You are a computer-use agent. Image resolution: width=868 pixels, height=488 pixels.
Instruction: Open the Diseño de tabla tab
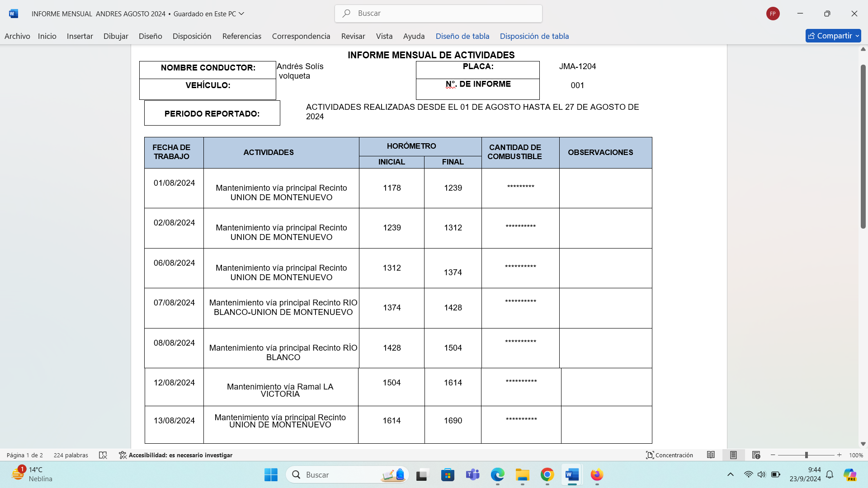[x=462, y=36]
